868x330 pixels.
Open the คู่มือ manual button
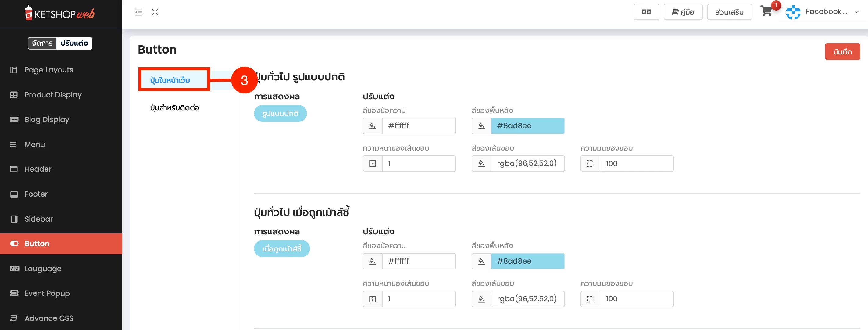(x=683, y=12)
